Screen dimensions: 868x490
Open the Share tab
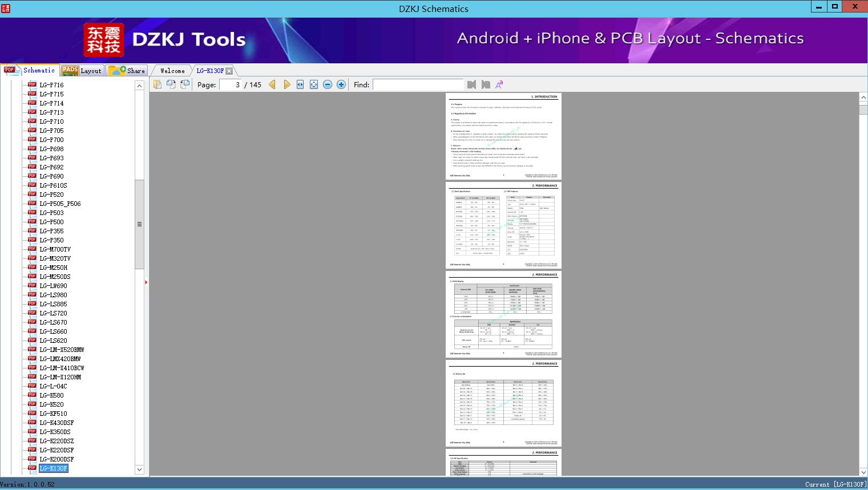[x=127, y=70]
